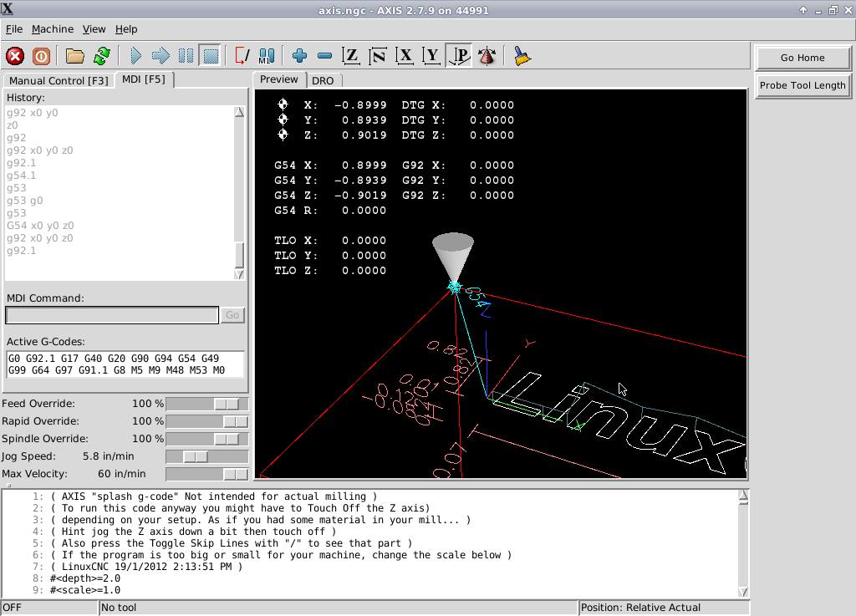856x616 pixels.
Task: Select the Preview tab
Action: [x=279, y=79]
